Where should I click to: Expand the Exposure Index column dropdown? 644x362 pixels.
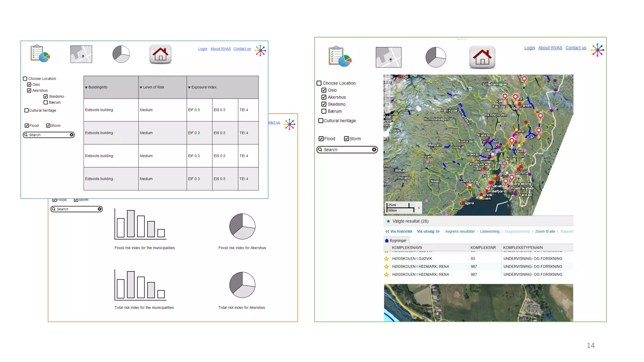pyautogui.click(x=189, y=87)
